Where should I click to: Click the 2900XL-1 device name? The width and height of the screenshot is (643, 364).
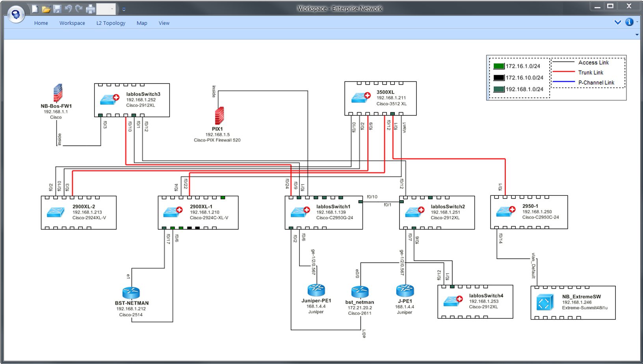[x=201, y=206]
